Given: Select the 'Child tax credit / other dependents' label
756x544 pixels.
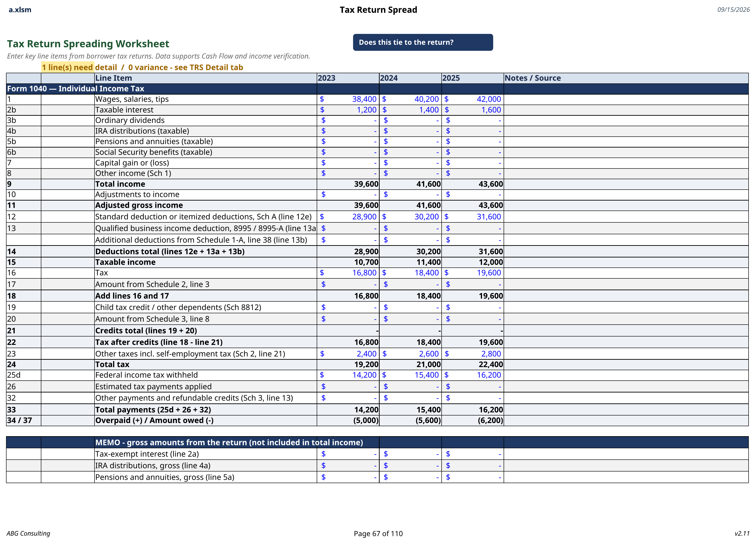Looking at the screenshot, I should click(x=178, y=307).
